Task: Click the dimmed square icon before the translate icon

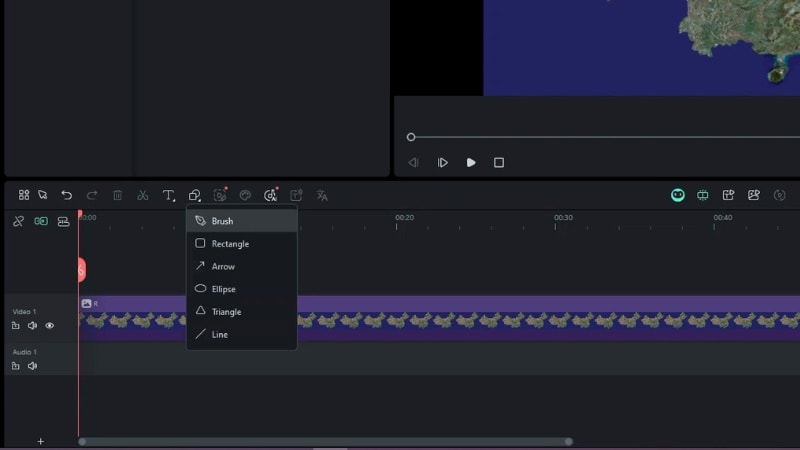Action: pyautogui.click(x=296, y=195)
